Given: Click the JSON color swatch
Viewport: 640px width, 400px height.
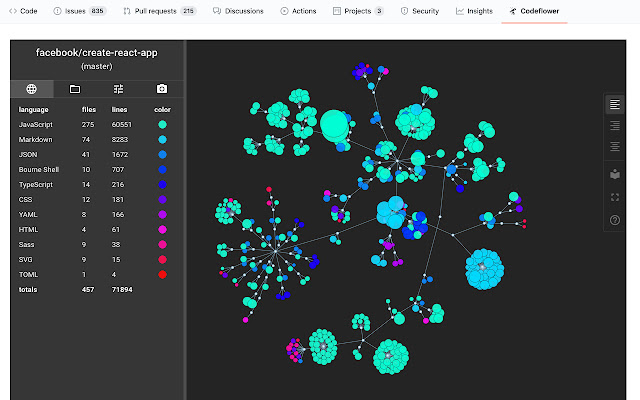Looking at the screenshot, I should click(x=162, y=155).
